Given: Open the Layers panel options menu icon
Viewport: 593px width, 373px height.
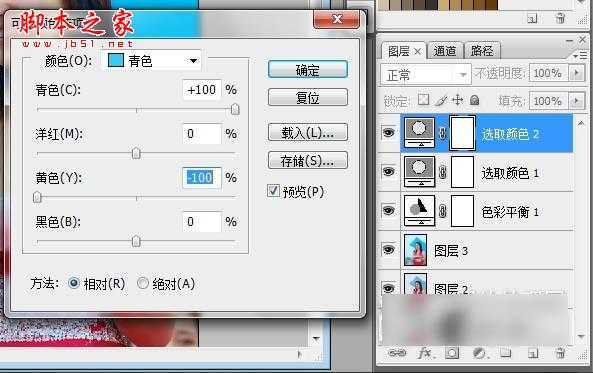Looking at the screenshot, I should click(581, 56).
